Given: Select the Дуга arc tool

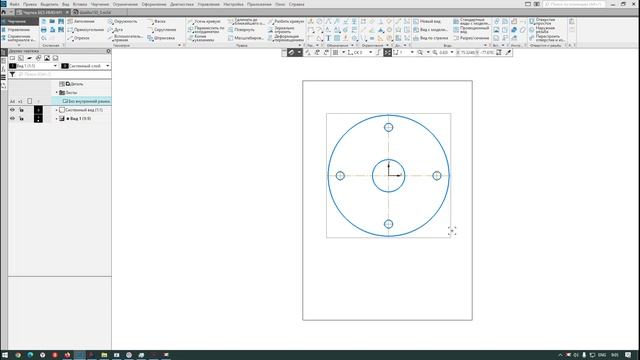Looking at the screenshot, I should coord(116,30).
